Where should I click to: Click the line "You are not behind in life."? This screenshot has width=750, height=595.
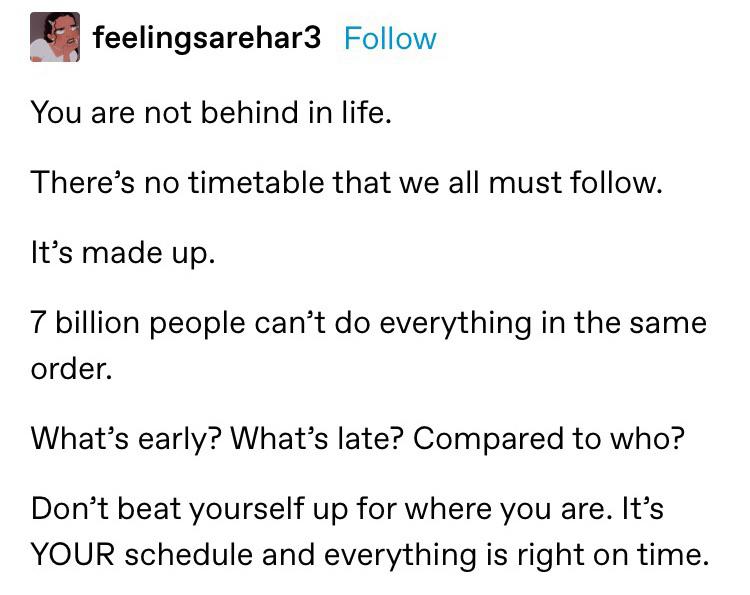coord(211,112)
